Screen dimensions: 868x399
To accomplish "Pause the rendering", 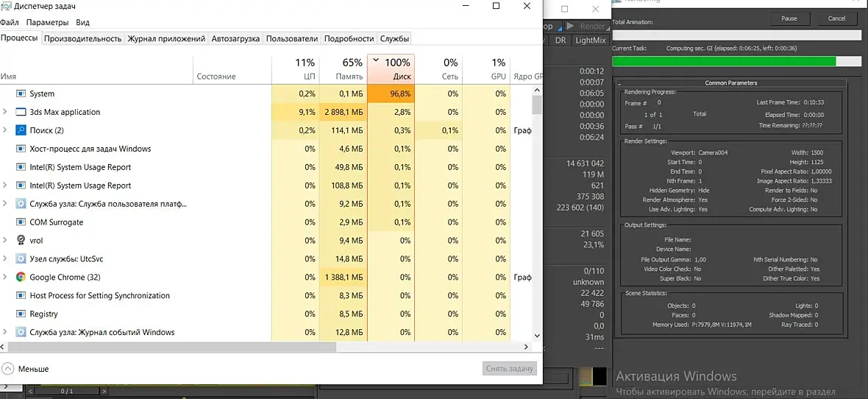I will point(789,18).
